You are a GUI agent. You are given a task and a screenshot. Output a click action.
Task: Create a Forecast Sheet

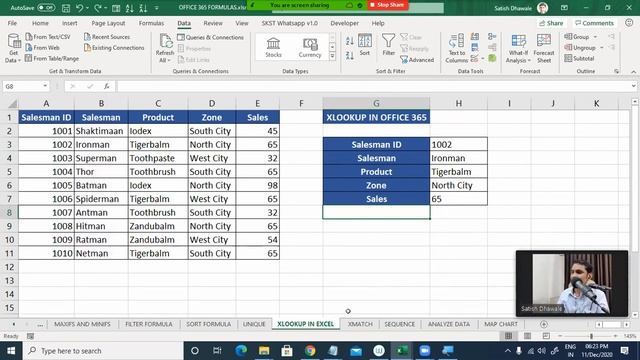point(544,49)
